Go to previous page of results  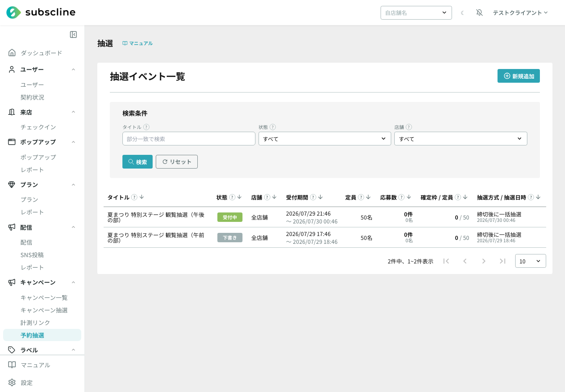tap(465, 261)
